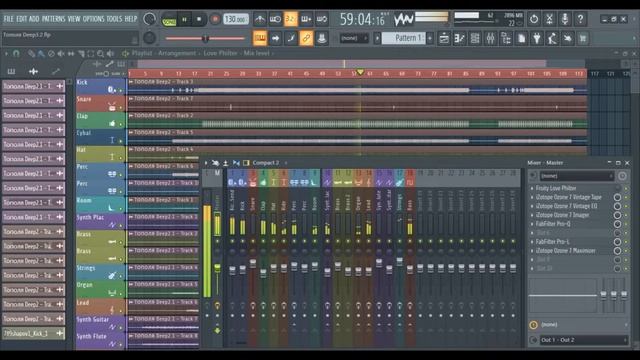Click the arrow left of Pattern 1
The image size is (640, 360).
tap(377, 38)
